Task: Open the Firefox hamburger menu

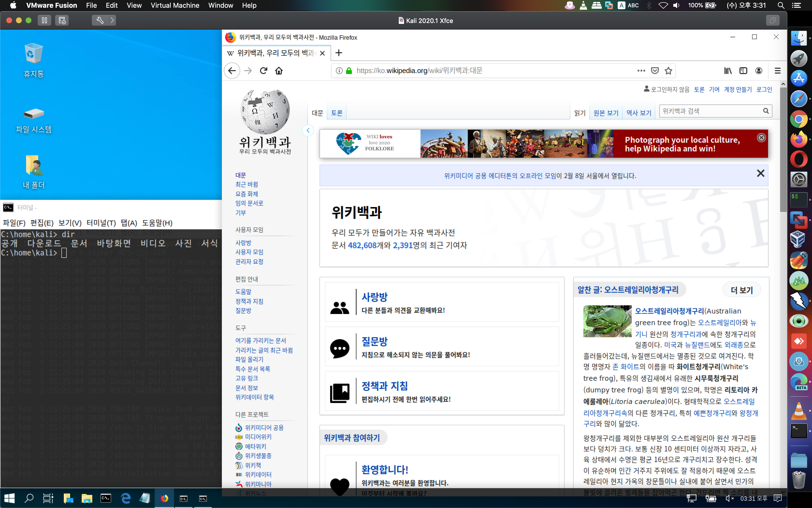Action: tap(777, 71)
